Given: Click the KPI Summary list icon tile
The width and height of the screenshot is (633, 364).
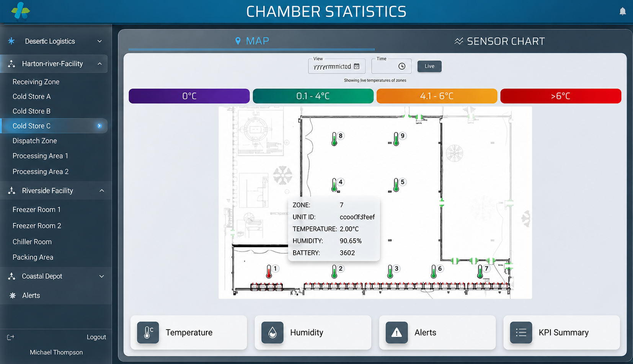Looking at the screenshot, I should click(521, 332).
